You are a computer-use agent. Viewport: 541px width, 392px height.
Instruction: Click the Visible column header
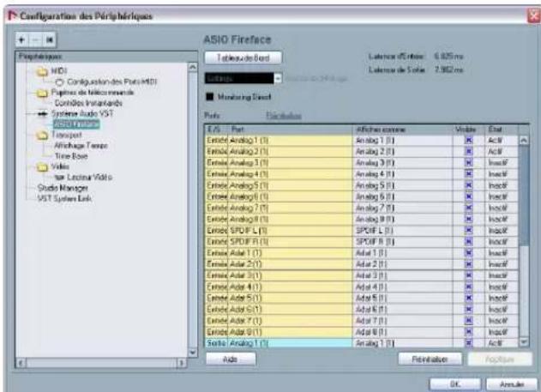click(x=468, y=130)
